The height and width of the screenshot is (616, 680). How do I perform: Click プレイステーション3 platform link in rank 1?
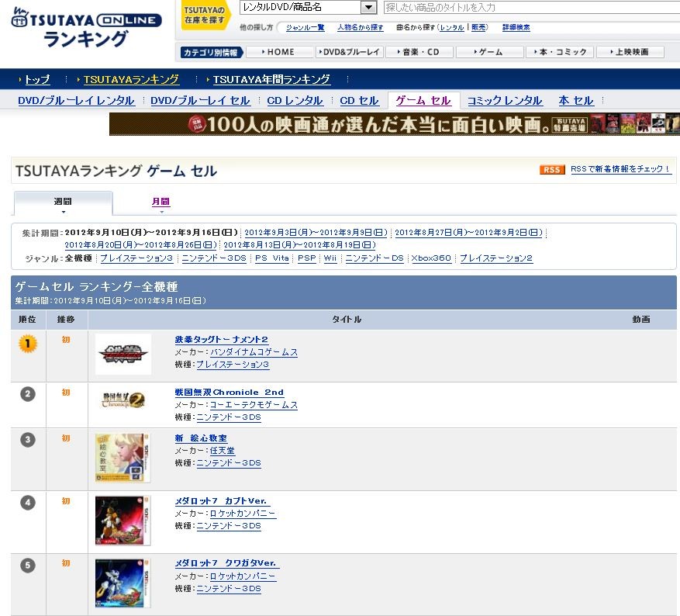click(x=233, y=365)
